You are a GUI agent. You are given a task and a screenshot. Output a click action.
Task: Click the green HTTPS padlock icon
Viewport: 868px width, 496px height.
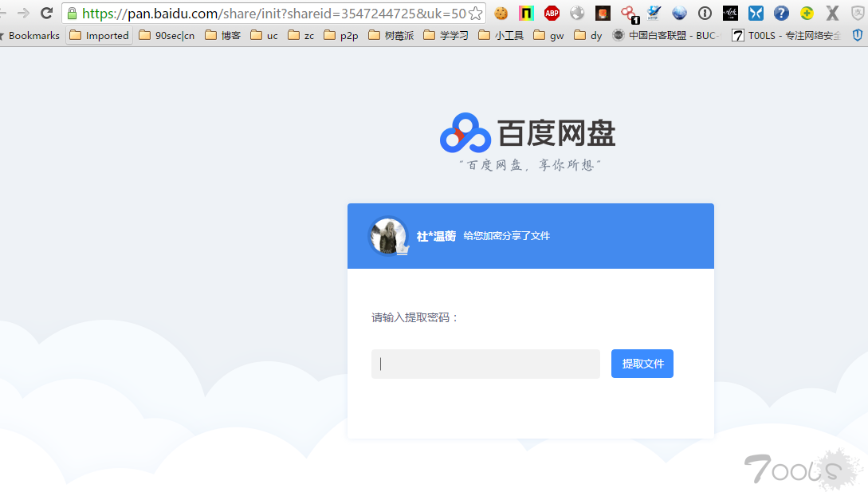point(72,14)
